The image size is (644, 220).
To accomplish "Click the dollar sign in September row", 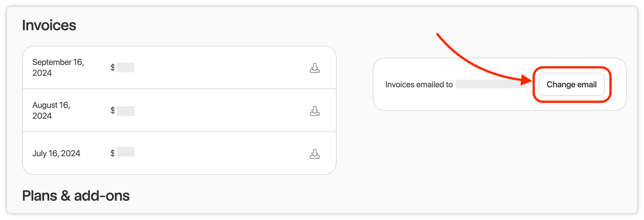I will coord(112,67).
